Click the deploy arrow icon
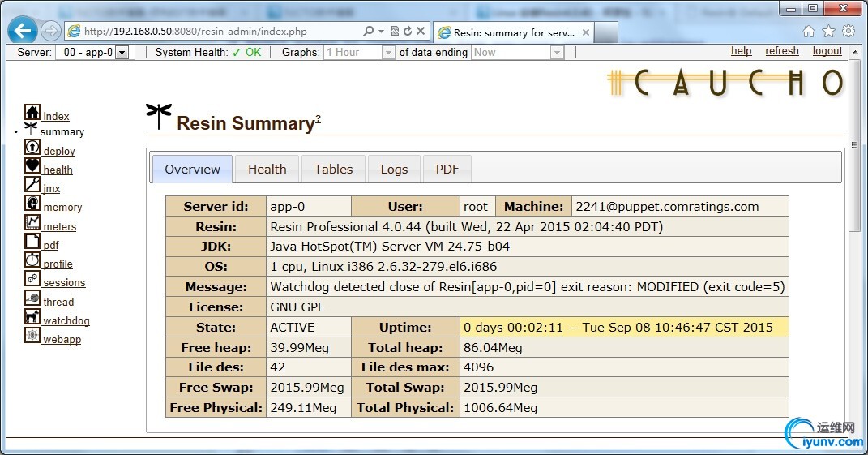Viewport: 868px width, 455px height. 32,147
